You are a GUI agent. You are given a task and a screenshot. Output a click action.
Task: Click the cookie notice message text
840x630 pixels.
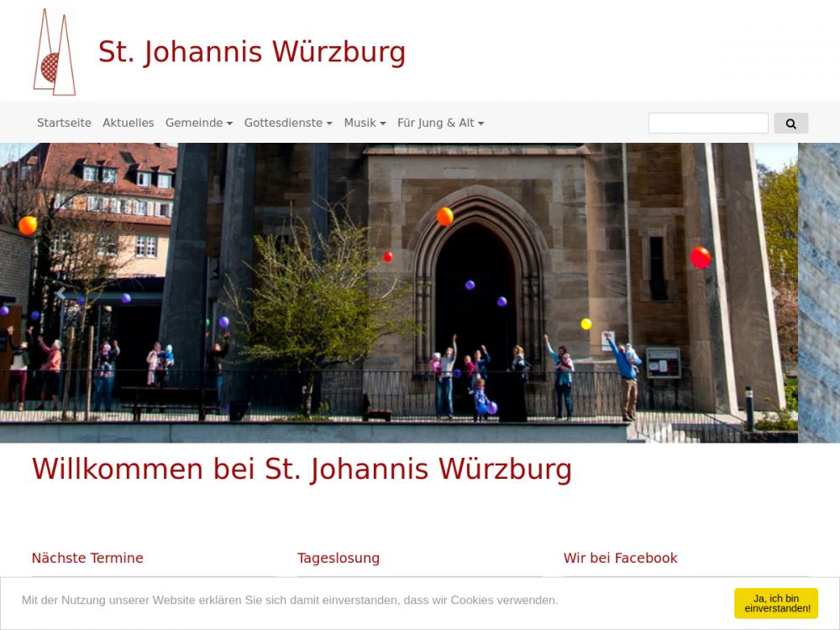pyautogui.click(x=290, y=600)
